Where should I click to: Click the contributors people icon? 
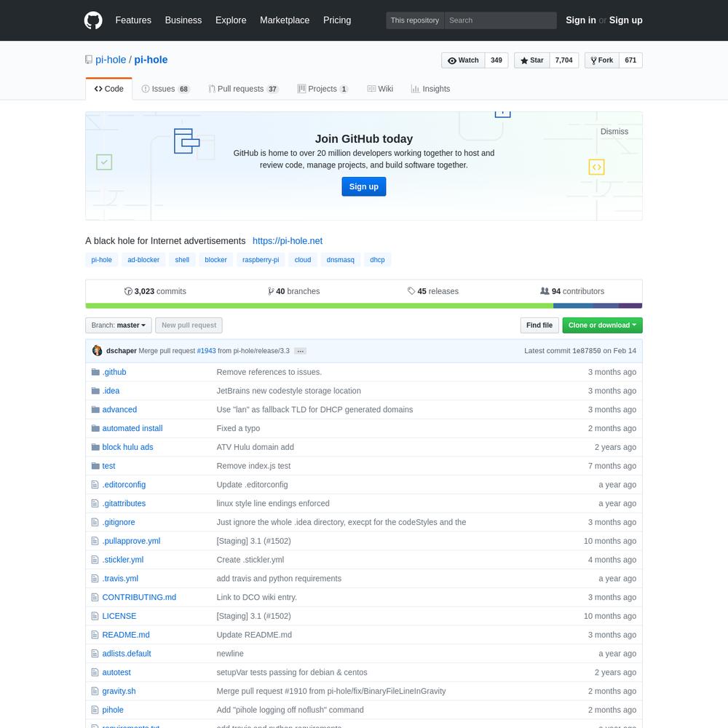(x=545, y=290)
